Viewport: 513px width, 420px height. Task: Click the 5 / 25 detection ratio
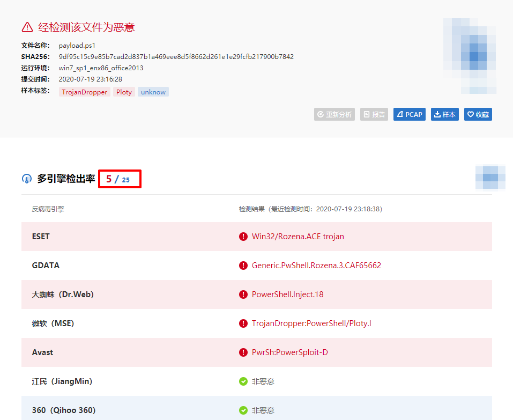[118, 179]
